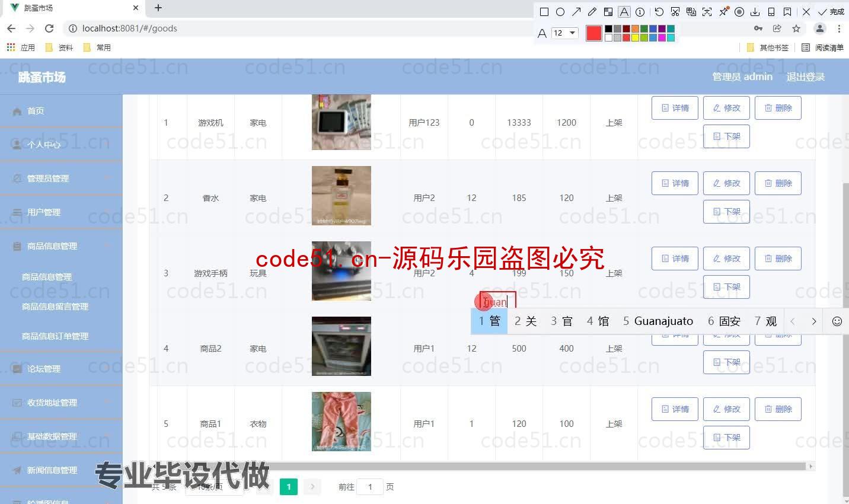
Task: Click 删除 for the 游戏手柄 row
Action: click(778, 259)
